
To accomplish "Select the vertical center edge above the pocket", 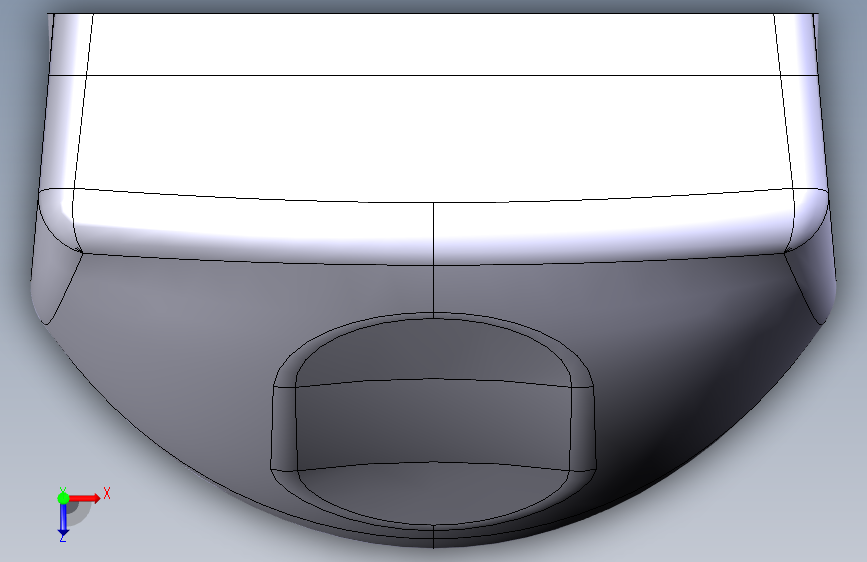I will (x=433, y=260).
